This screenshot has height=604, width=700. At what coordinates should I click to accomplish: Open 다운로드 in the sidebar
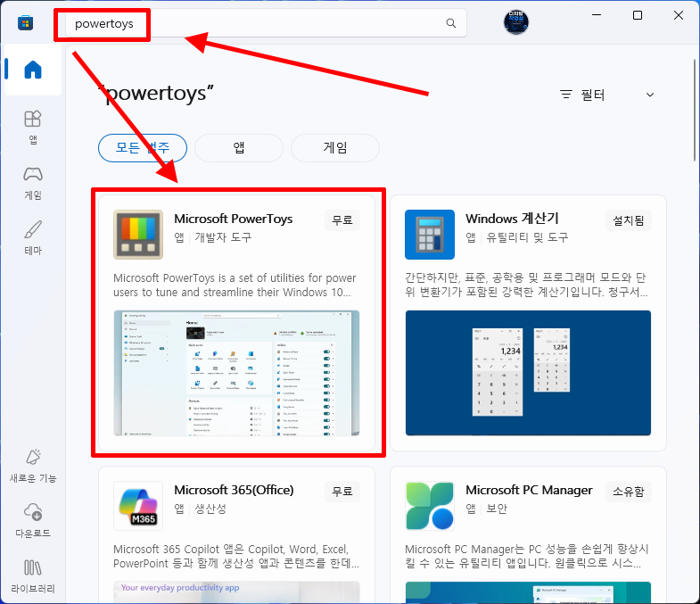(x=33, y=520)
